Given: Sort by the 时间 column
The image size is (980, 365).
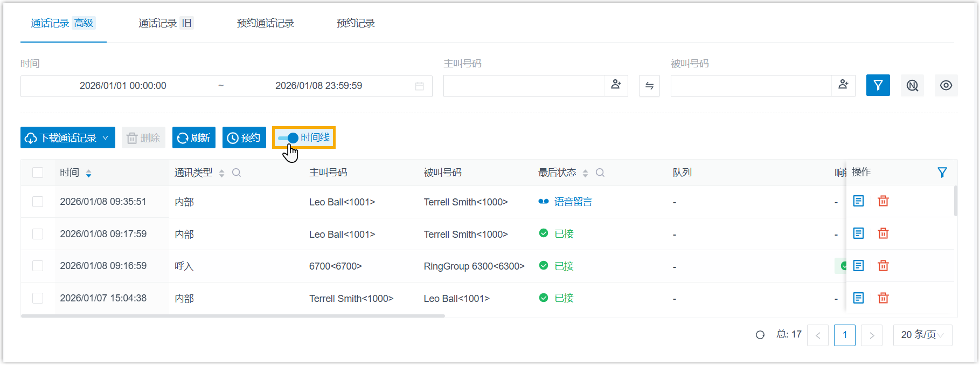Looking at the screenshot, I should pos(88,173).
